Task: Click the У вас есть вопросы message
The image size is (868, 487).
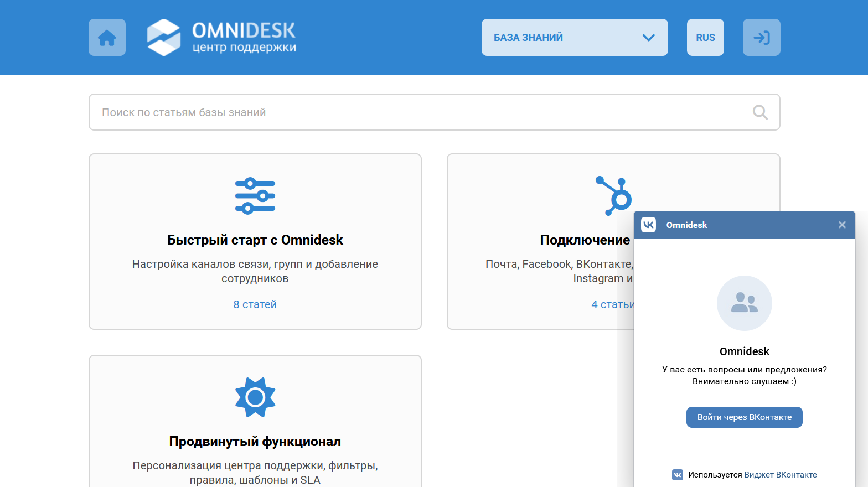Action: click(x=745, y=375)
